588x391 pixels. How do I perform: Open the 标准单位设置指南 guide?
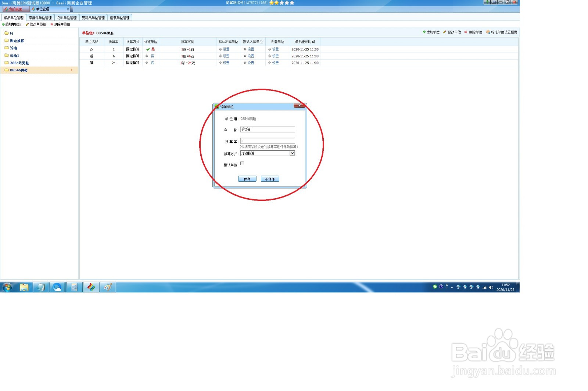[x=502, y=32]
